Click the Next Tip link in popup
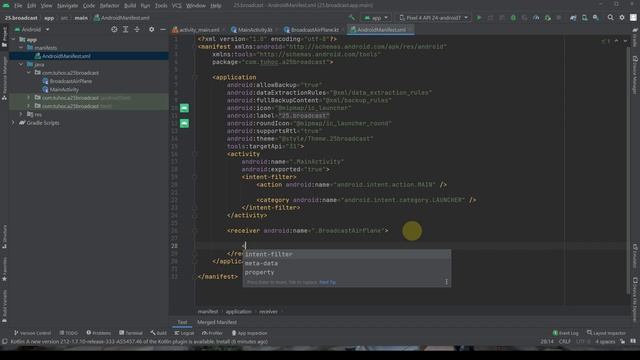 pyautogui.click(x=327, y=282)
